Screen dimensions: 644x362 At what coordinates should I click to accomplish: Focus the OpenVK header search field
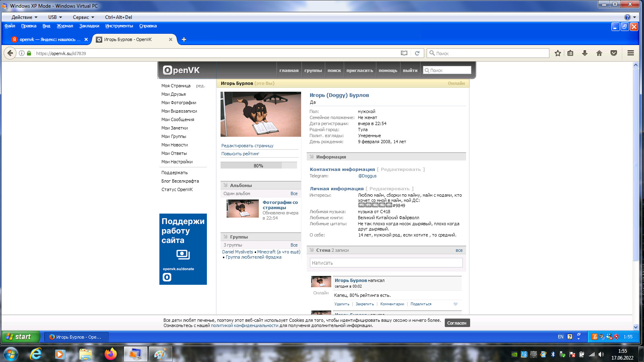point(447,70)
